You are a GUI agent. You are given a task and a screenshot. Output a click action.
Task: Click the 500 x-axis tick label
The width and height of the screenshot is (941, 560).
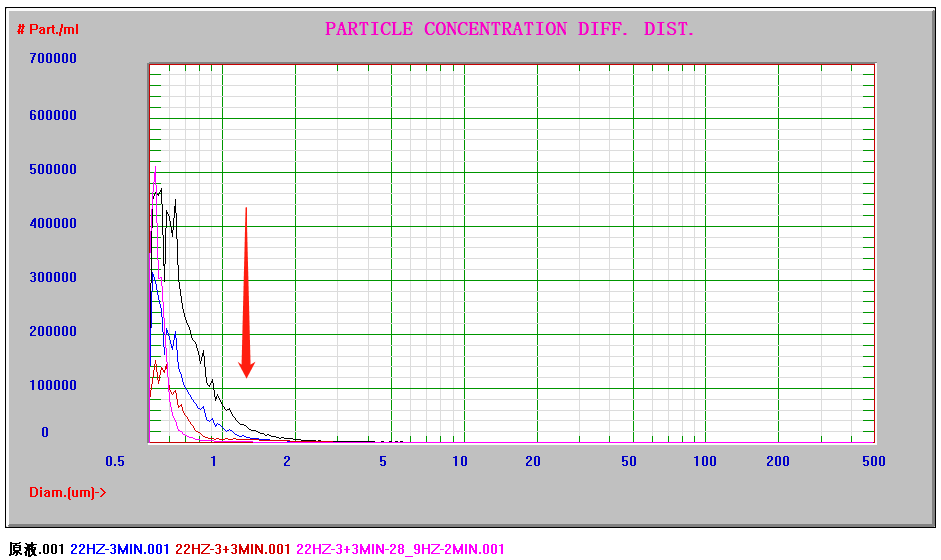click(873, 462)
